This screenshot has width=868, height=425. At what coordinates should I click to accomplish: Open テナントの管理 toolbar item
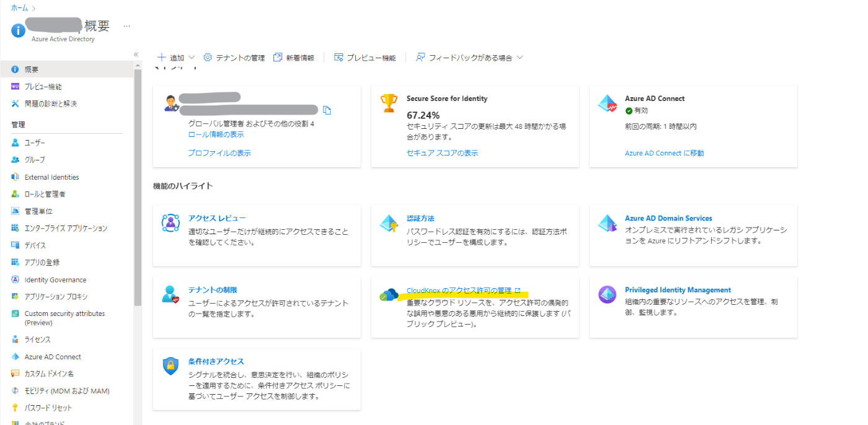234,58
